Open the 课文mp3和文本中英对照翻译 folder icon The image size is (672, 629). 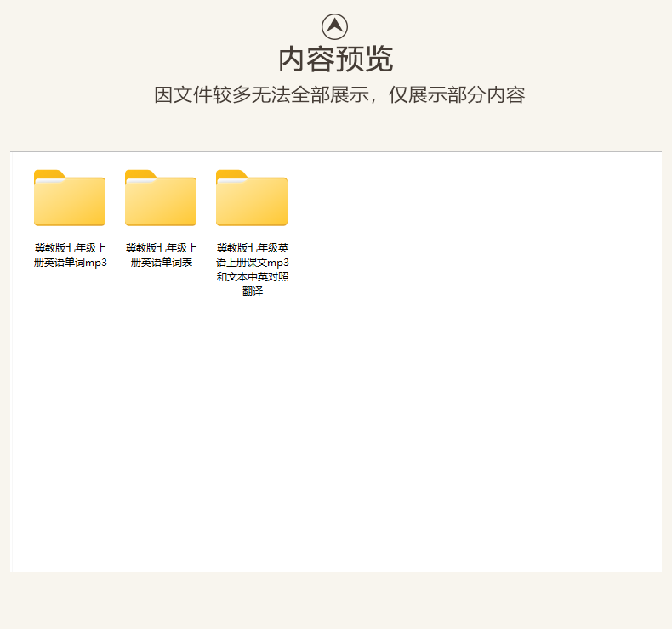[252, 198]
